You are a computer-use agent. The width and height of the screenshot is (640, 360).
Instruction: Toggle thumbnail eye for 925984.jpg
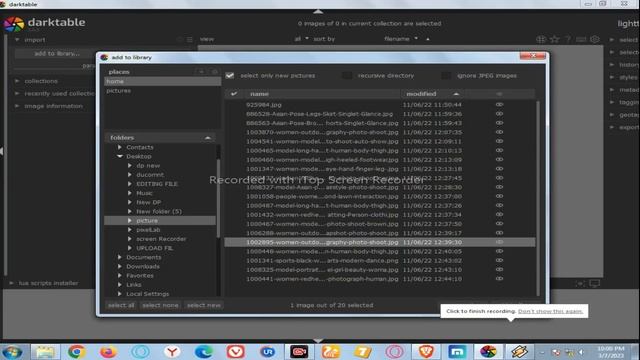(499, 104)
